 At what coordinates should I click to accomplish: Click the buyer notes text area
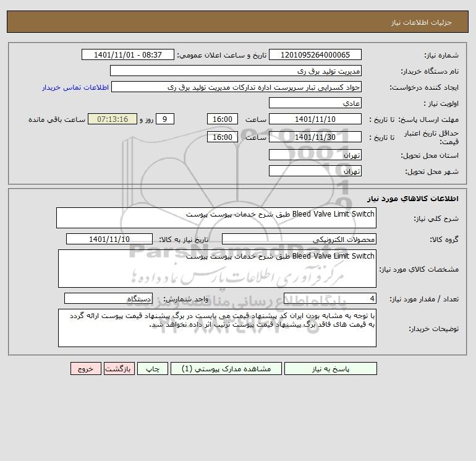click(217, 328)
